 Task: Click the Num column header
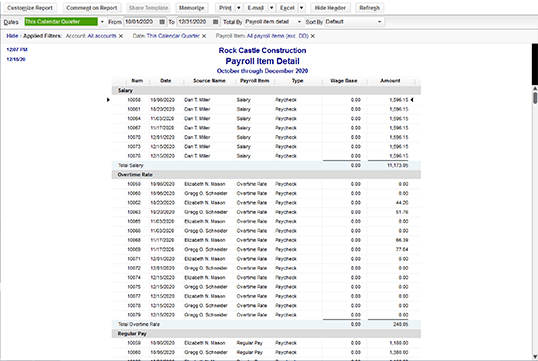(137, 81)
